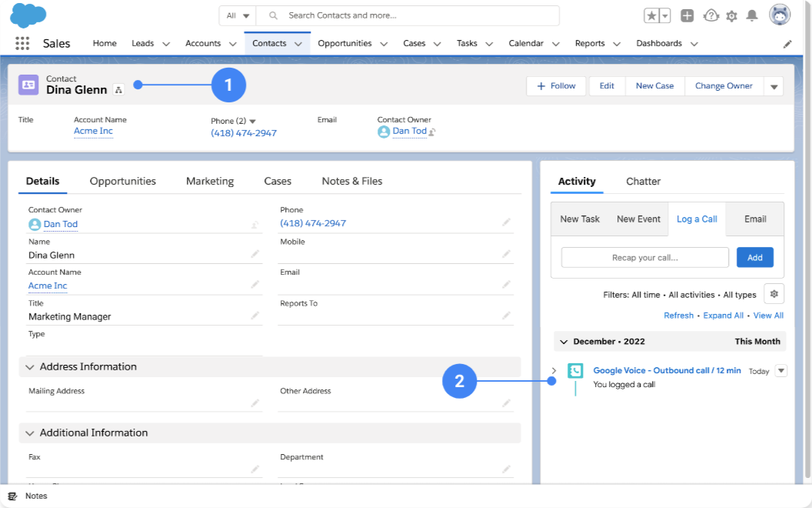The width and height of the screenshot is (812, 508).
Task: Open the favorites list dropdown arrow
Action: 665,15
